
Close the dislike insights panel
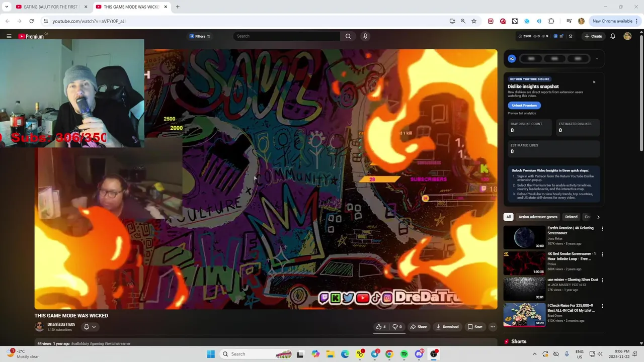coord(594,82)
